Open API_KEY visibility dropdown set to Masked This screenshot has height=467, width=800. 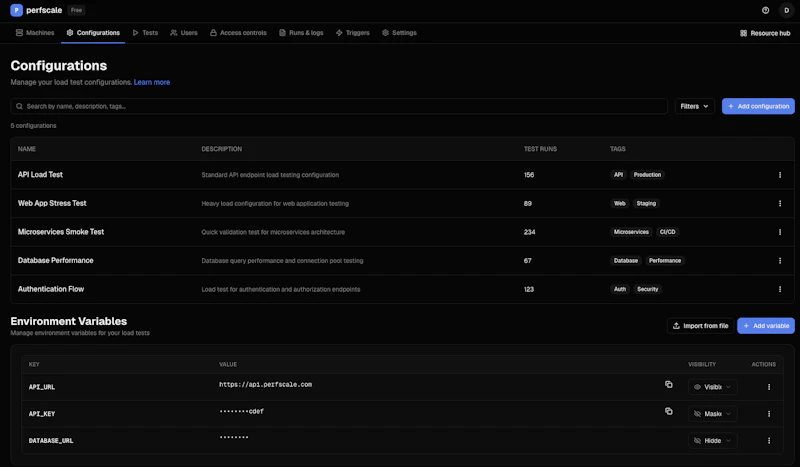coord(712,414)
